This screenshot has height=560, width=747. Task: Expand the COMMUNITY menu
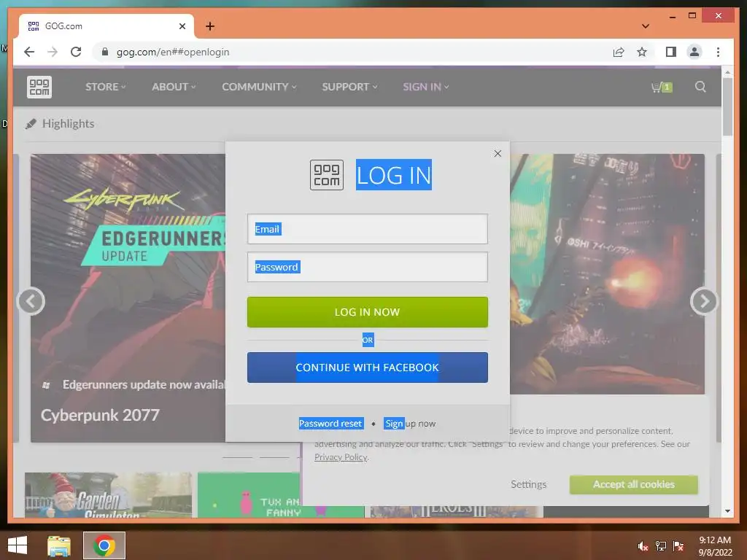259,87
